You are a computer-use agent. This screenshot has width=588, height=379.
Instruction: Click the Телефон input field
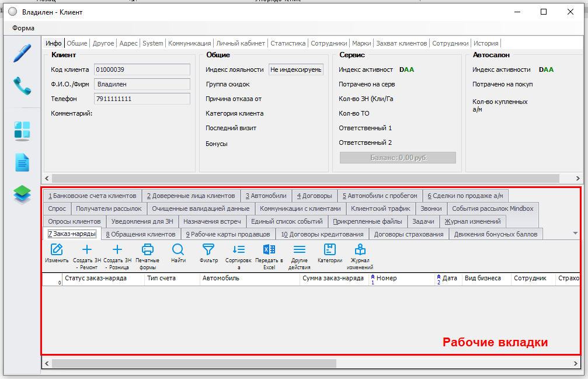pos(142,99)
